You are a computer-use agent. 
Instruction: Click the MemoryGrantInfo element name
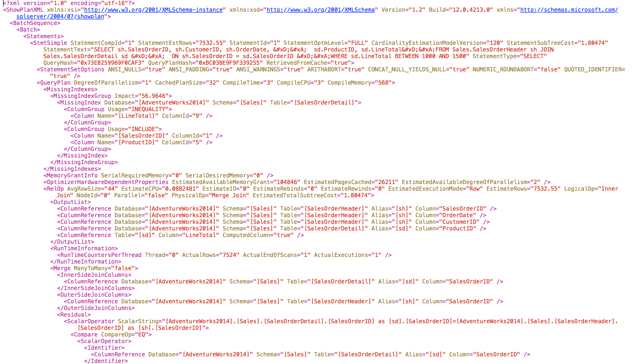72,175
